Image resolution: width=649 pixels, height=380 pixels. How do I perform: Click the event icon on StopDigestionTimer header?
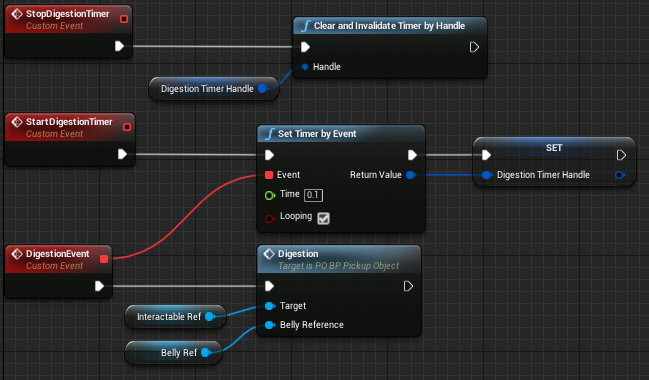click(x=17, y=14)
